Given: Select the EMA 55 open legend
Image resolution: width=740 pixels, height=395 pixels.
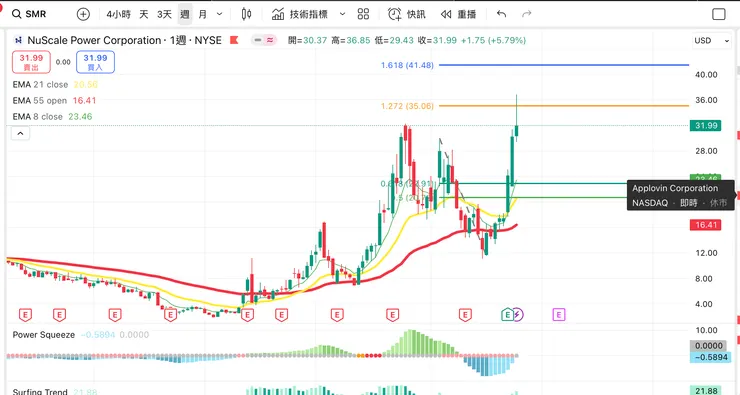Looking at the screenshot, I should point(40,101).
